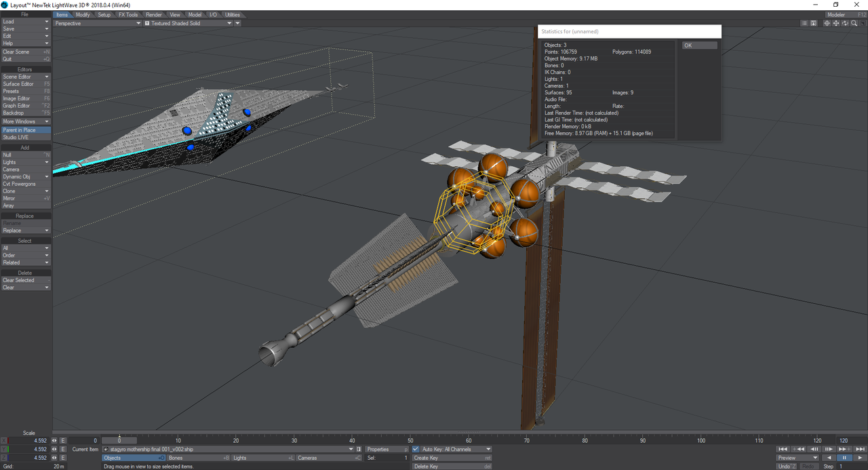Toggle the Auto Key checkbox

pos(416,449)
